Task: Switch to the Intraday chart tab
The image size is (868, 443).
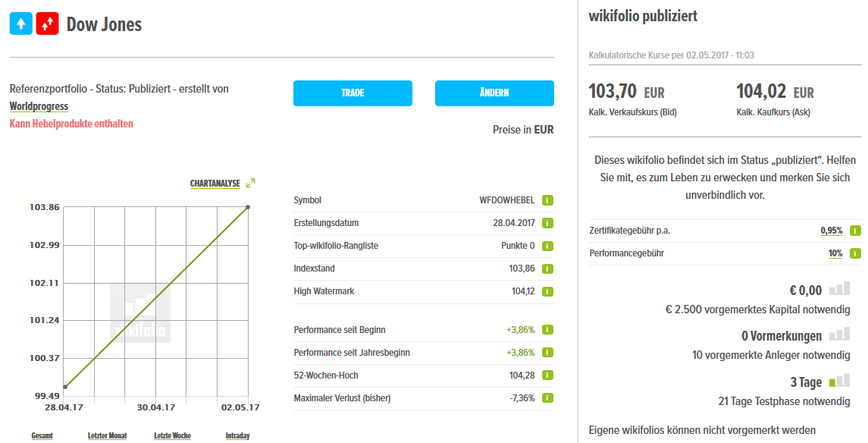Action: tap(237, 435)
